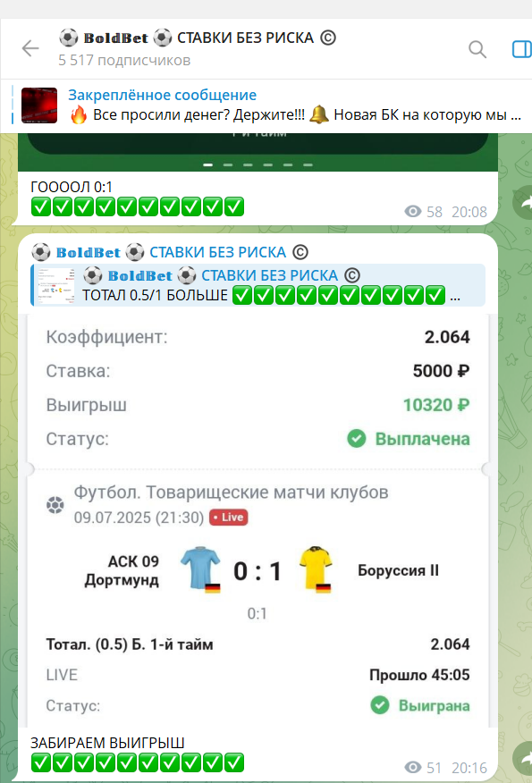This screenshot has width=532, height=783.
Task: Open the small thumbnail in the reply quote
Action: click(x=56, y=286)
